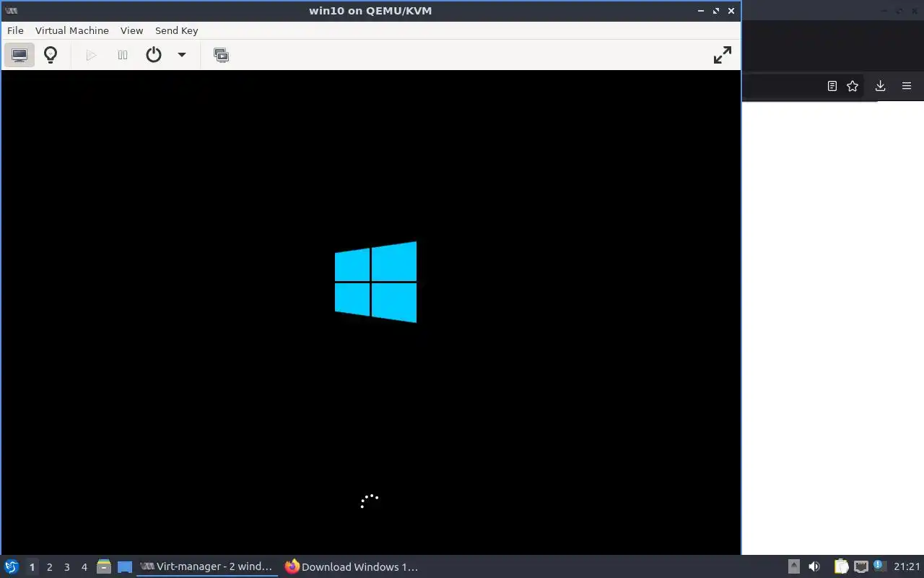Maximize the win10 VM window
The height and width of the screenshot is (578, 924).
pyautogui.click(x=716, y=11)
